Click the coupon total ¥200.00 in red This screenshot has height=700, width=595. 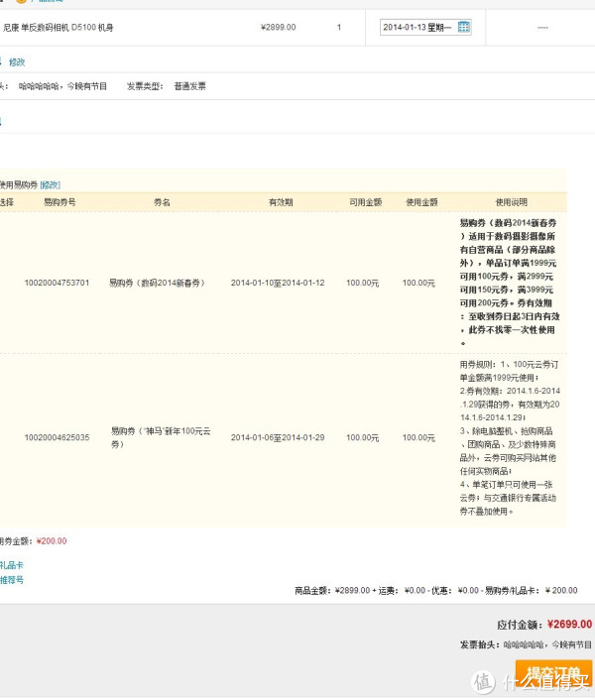(52, 541)
